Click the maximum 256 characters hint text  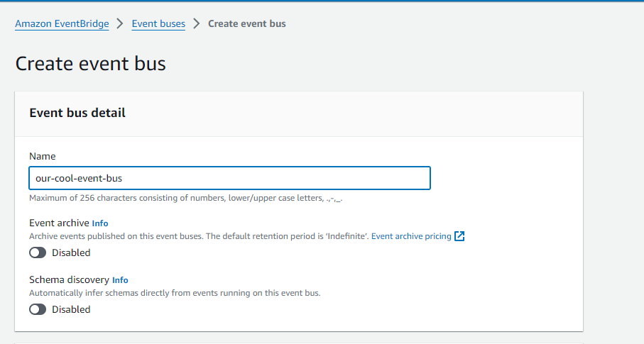[x=185, y=198]
